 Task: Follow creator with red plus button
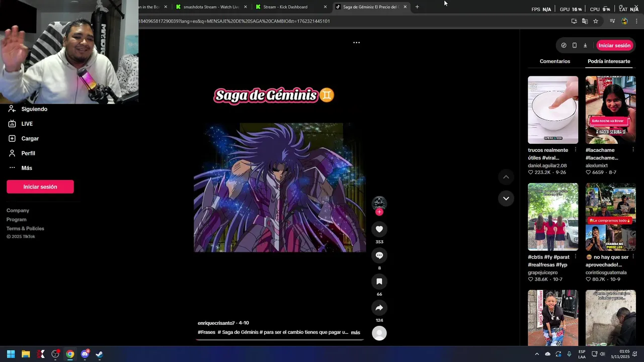pyautogui.click(x=379, y=212)
